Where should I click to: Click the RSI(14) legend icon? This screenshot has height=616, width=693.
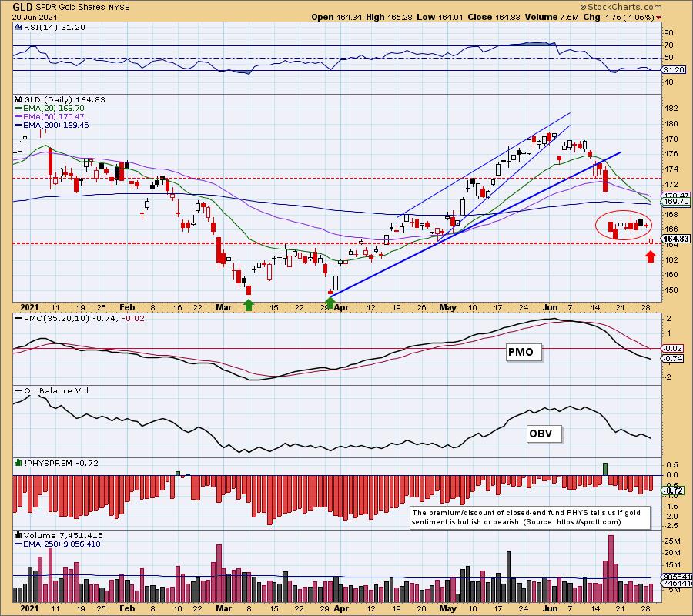(x=18, y=27)
